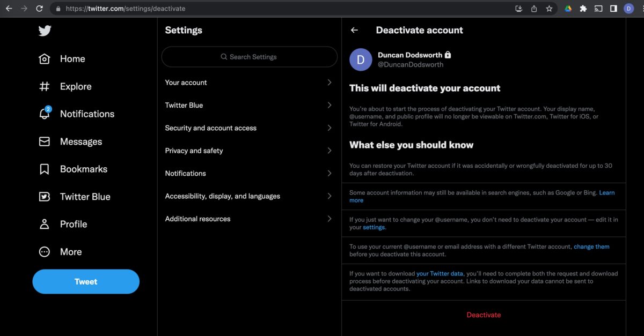
Task: Click the Settings heading
Action: pyautogui.click(x=184, y=30)
